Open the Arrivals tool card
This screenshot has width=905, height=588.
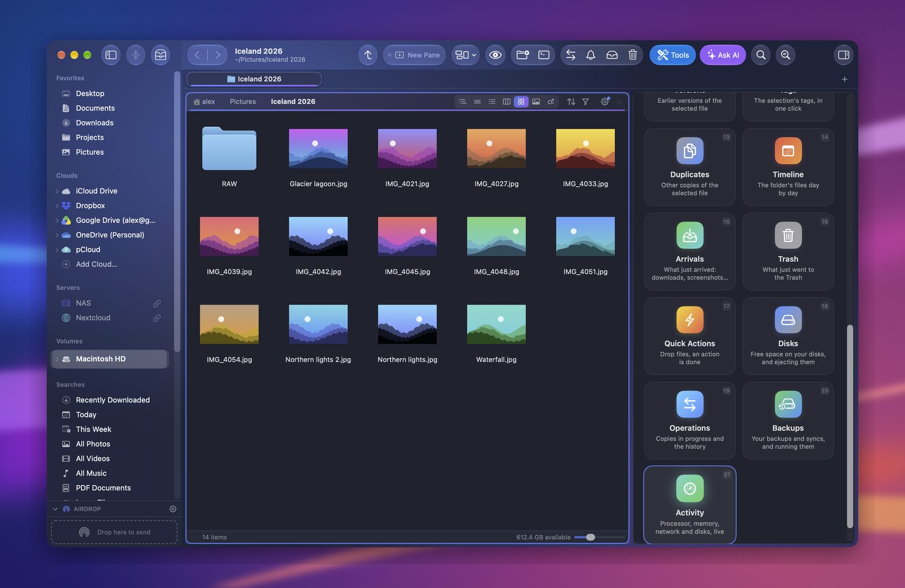[x=690, y=252]
